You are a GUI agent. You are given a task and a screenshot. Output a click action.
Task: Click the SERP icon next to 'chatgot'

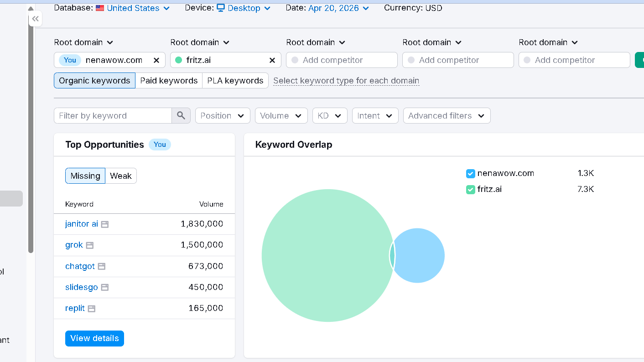[101, 266]
